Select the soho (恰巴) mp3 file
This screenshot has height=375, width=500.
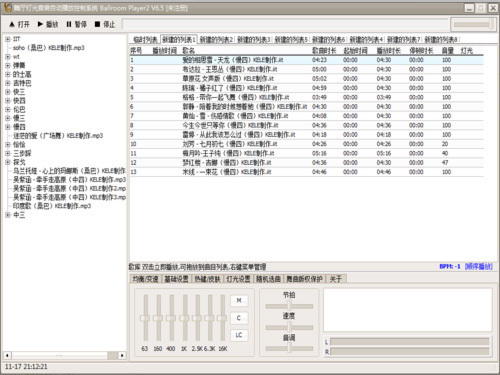(49, 48)
